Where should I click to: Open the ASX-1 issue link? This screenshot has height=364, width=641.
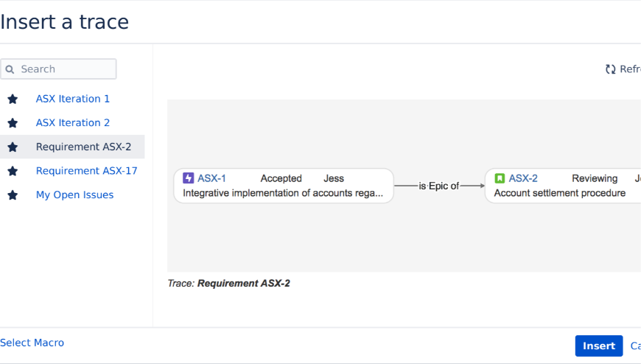coord(211,178)
